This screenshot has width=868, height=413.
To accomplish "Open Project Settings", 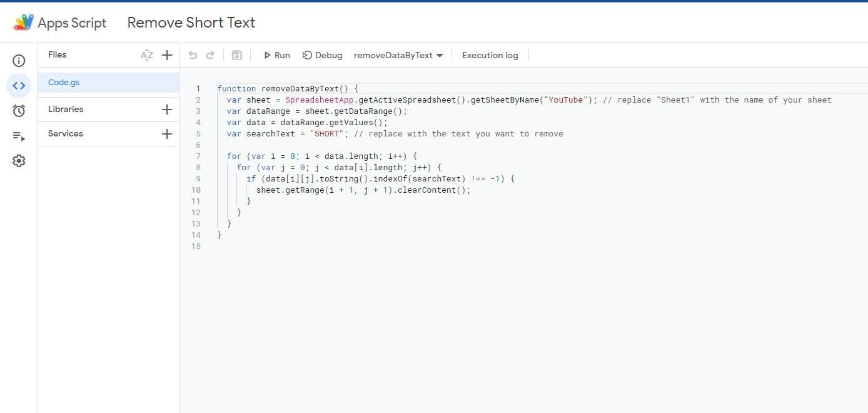I will (x=19, y=161).
